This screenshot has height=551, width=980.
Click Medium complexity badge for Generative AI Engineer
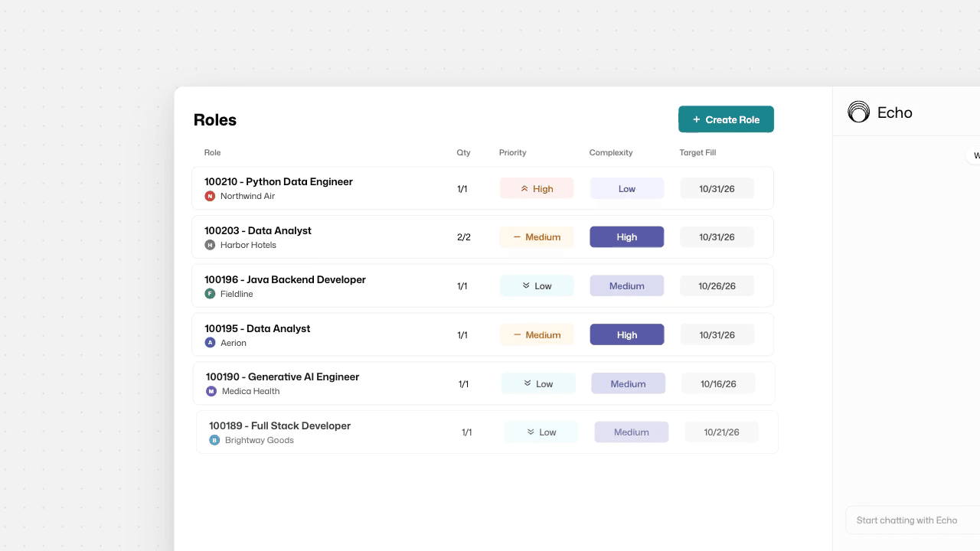(x=629, y=383)
